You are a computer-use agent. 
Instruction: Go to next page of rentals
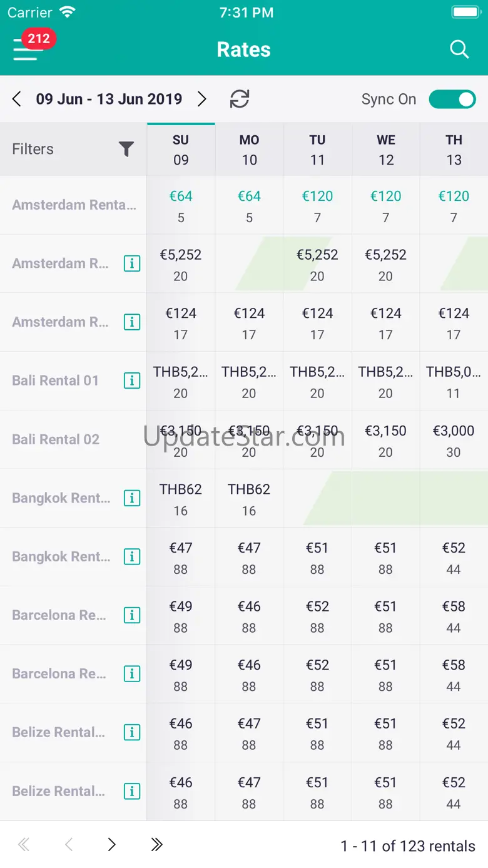click(x=111, y=845)
